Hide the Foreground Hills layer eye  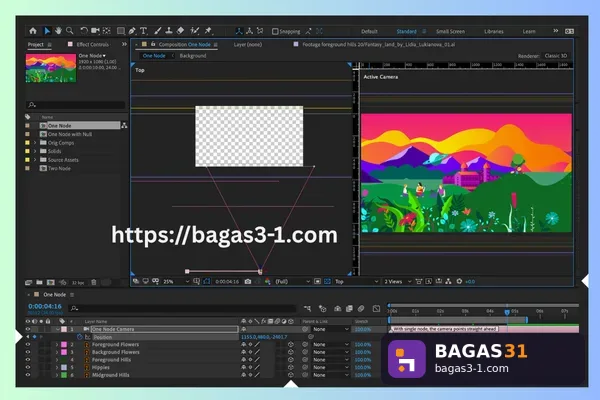tap(28, 360)
